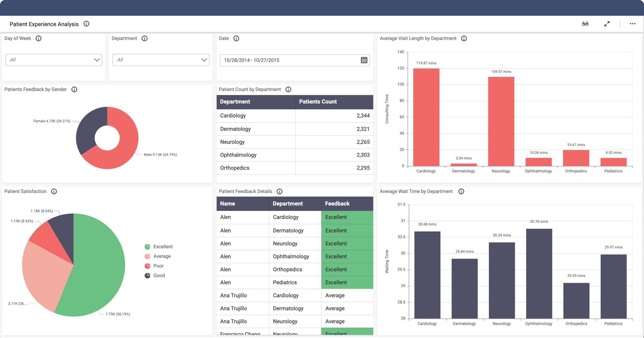Click Ophthalmology bar in Average Wait Time chart
The width and height of the screenshot is (644, 338).
539,274
